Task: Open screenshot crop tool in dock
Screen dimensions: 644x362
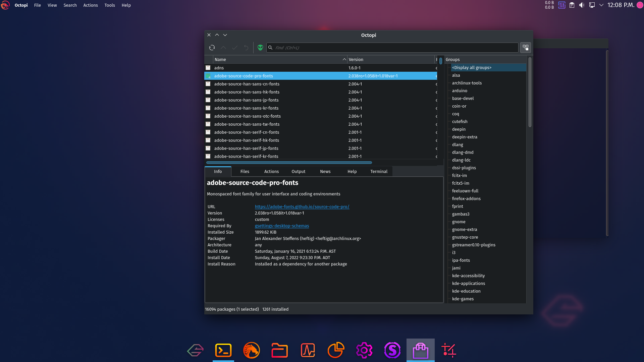Action: pyautogui.click(x=449, y=350)
